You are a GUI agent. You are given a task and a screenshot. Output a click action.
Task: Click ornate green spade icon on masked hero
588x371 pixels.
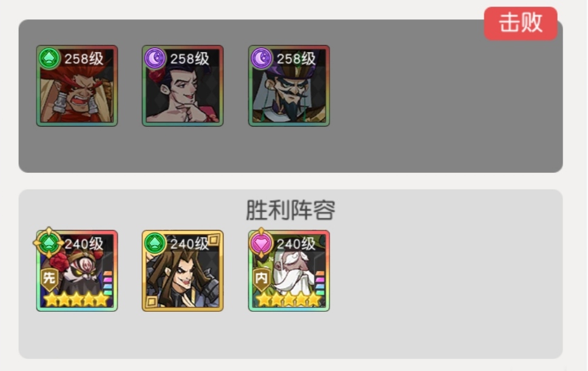49,243
